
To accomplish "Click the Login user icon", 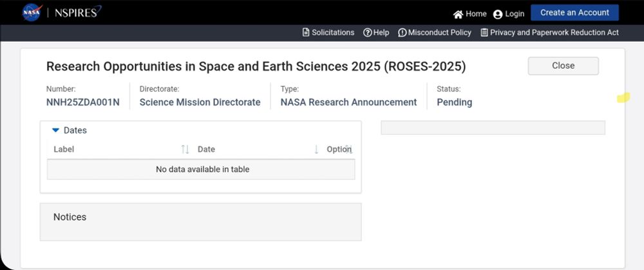I will [498, 14].
